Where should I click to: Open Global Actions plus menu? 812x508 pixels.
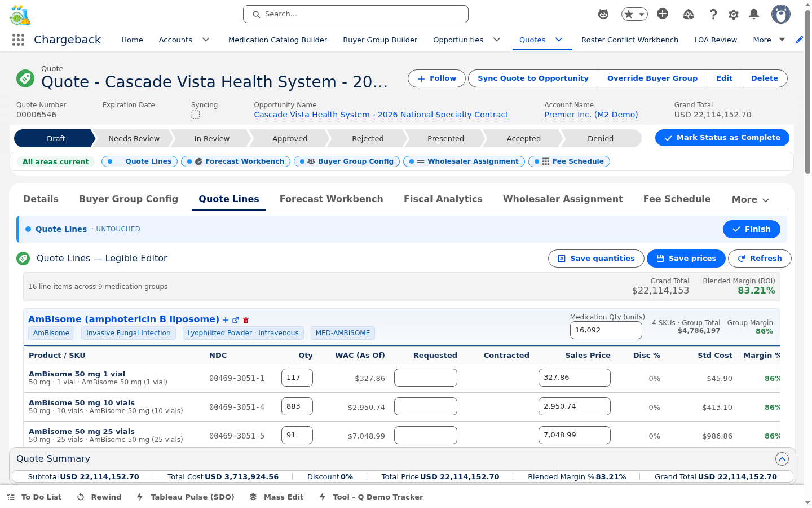pyautogui.click(x=663, y=14)
